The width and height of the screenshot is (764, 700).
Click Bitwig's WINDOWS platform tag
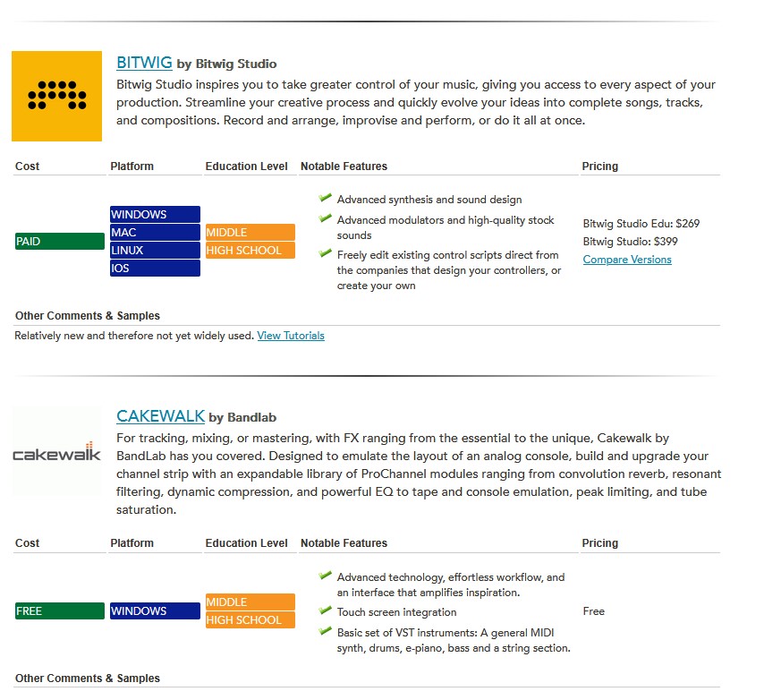coord(155,215)
